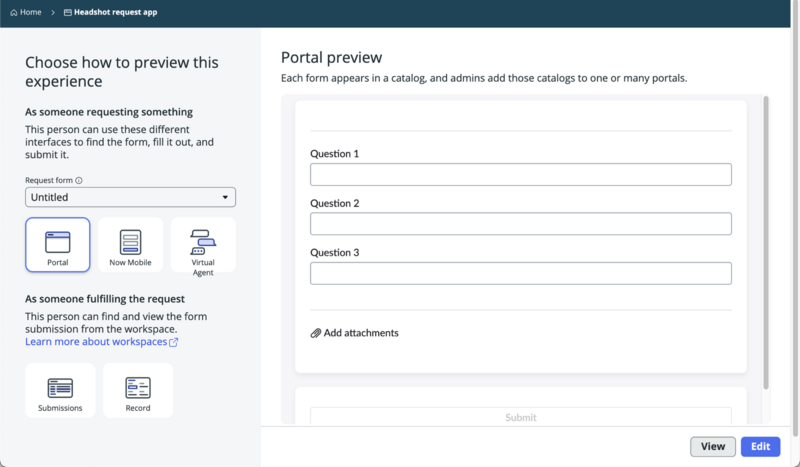The width and height of the screenshot is (800, 467).
Task: Click the View button
Action: click(x=713, y=447)
